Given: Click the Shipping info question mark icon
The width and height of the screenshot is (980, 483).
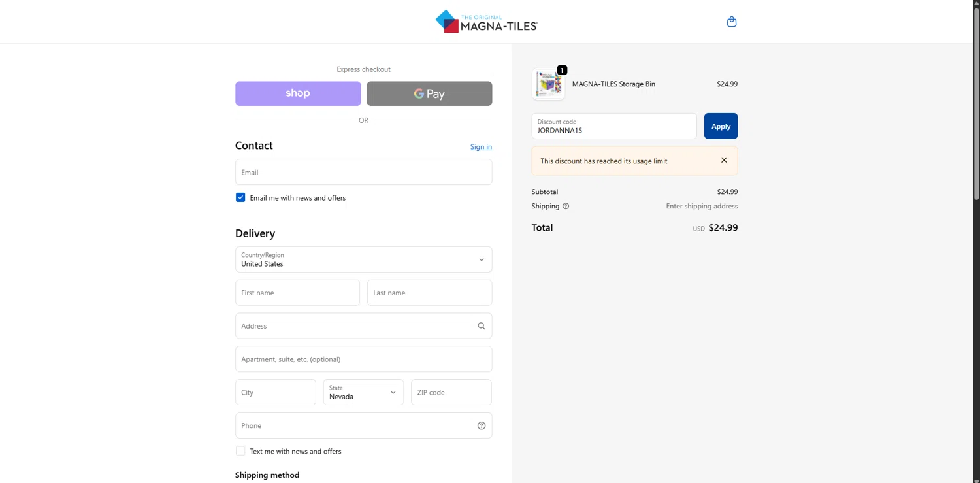Looking at the screenshot, I should pyautogui.click(x=566, y=206).
